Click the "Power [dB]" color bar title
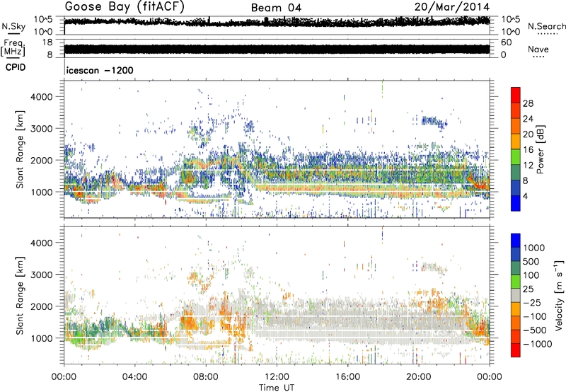Viewport: 566px width, 392px height. 540,149
